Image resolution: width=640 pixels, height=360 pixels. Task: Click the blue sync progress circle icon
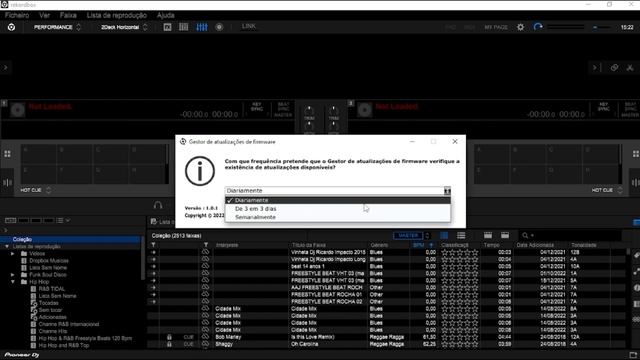(538, 27)
